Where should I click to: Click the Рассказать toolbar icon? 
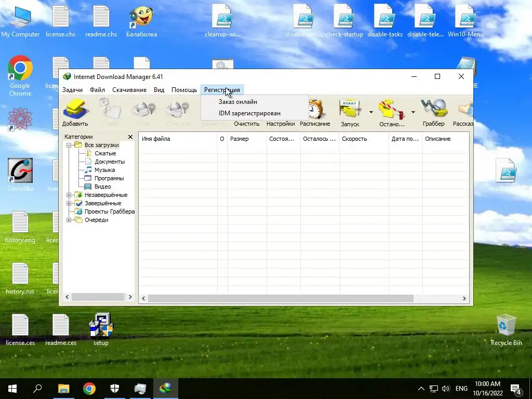pos(465,110)
